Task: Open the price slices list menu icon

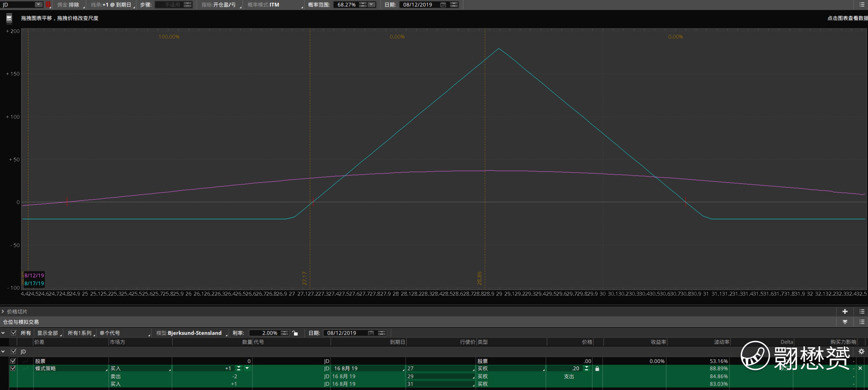Action: coord(862,311)
